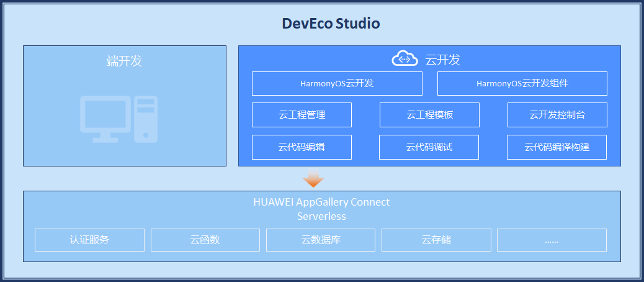Click the 云工程管理 box
644x282 pixels.
point(302,115)
